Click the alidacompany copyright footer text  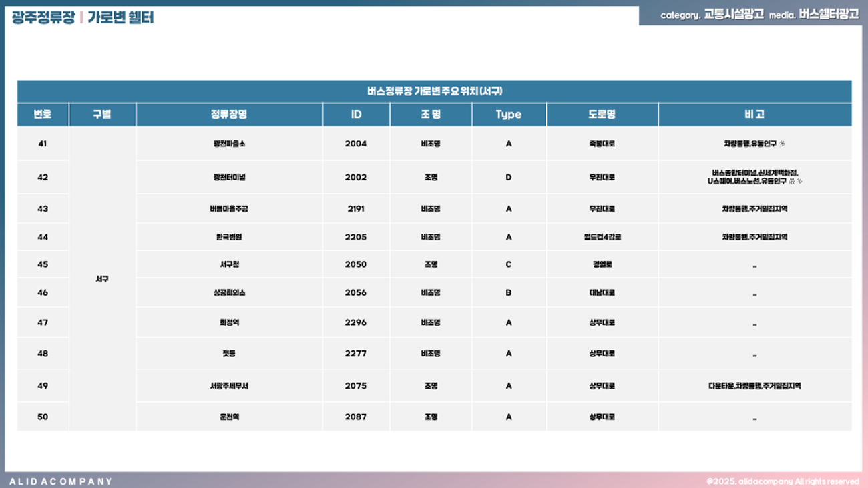point(783,481)
